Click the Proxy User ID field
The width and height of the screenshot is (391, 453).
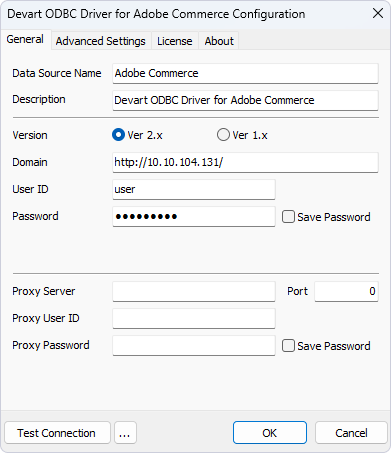[x=194, y=318]
